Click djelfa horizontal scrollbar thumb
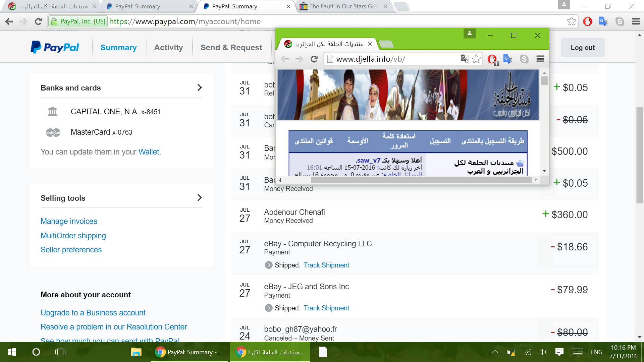This screenshot has width=644, height=362. tap(421, 180)
